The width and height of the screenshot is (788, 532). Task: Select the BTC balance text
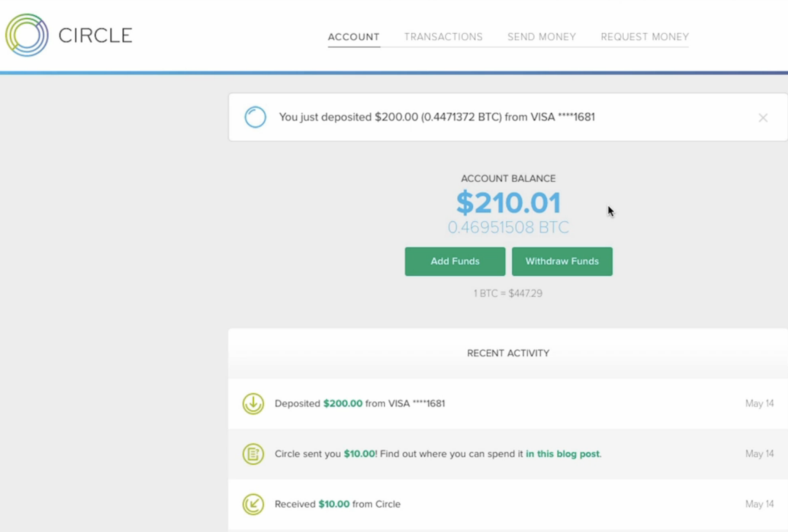pos(508,226)
